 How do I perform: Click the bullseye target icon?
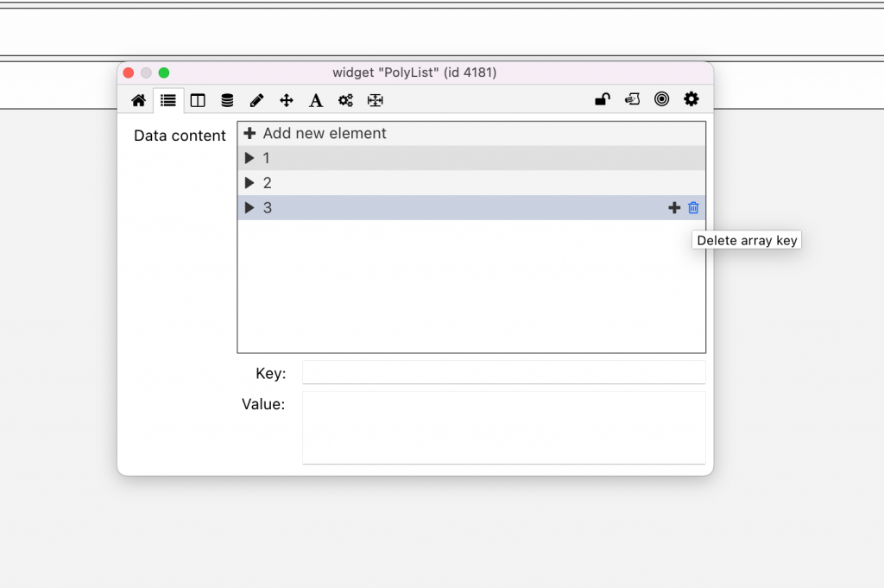click(x=661, y=99)
